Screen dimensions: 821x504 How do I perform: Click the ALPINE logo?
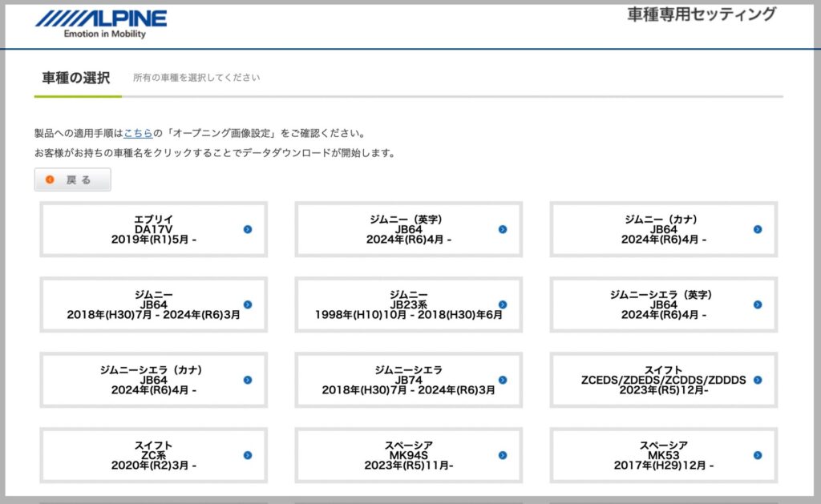[101, 23]
